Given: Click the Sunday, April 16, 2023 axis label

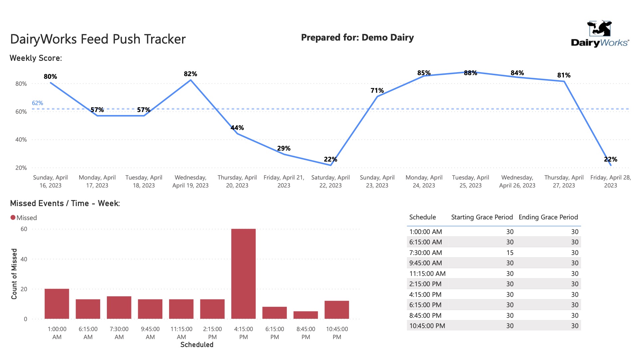Looking at the screenshot, I should click(50, 182).
